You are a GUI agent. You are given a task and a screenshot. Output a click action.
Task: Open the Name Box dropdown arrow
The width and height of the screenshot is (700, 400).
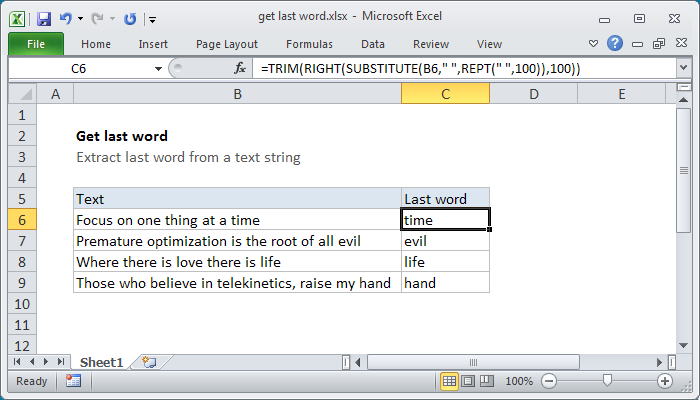158,69
